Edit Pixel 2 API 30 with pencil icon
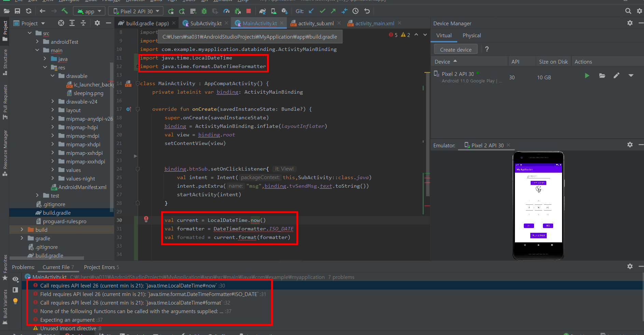 coord(616,76)
